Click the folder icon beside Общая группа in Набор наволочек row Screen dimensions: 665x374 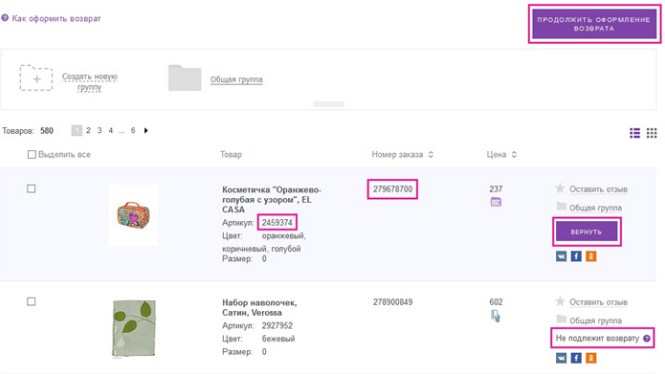pyautogui.click(x=561, y=319)
